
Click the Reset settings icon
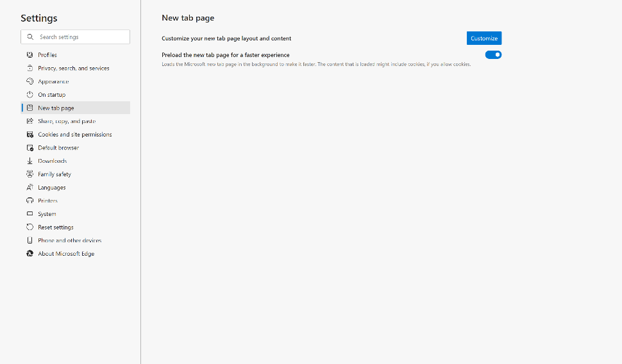[x=29, y=227]
